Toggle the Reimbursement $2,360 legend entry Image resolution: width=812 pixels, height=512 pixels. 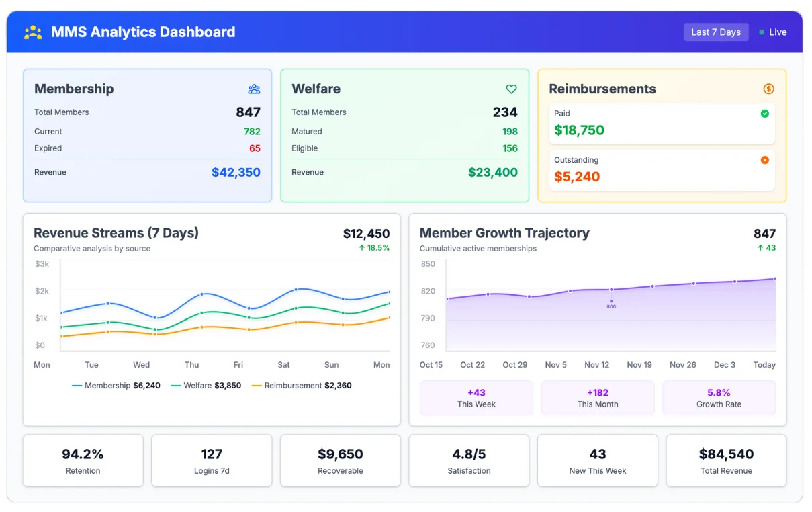tap(302, 386)
